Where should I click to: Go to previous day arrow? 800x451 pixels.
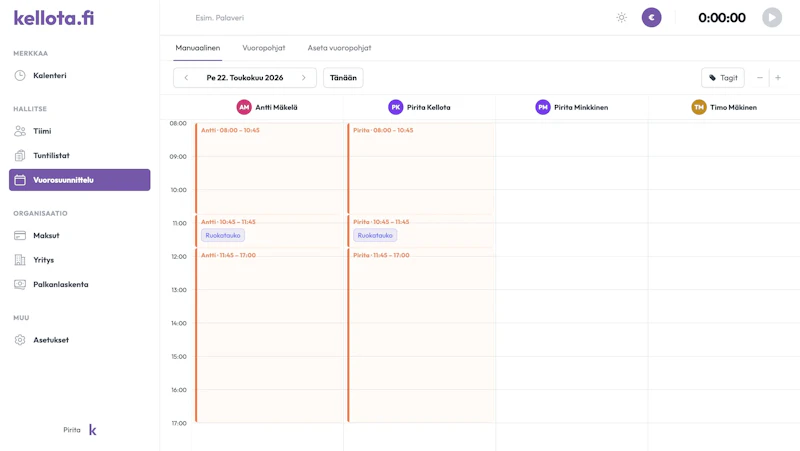pyautogui.click(x=186, y=78)
